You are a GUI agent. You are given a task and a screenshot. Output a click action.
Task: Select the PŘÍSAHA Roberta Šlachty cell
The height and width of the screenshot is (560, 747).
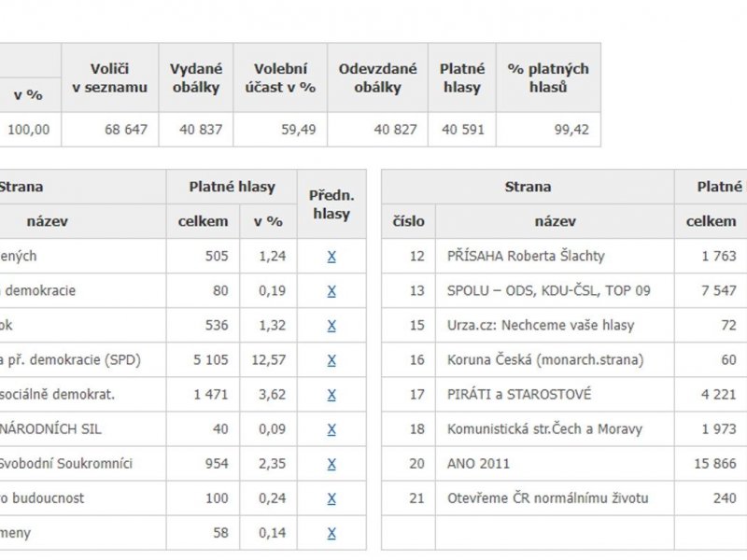pos(555,256)
